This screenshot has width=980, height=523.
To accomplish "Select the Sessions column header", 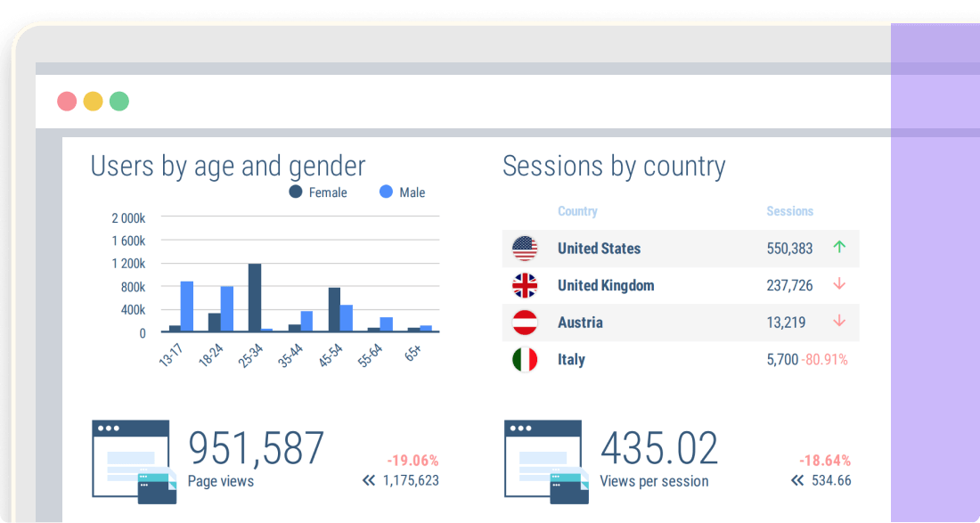I will 789,211.
